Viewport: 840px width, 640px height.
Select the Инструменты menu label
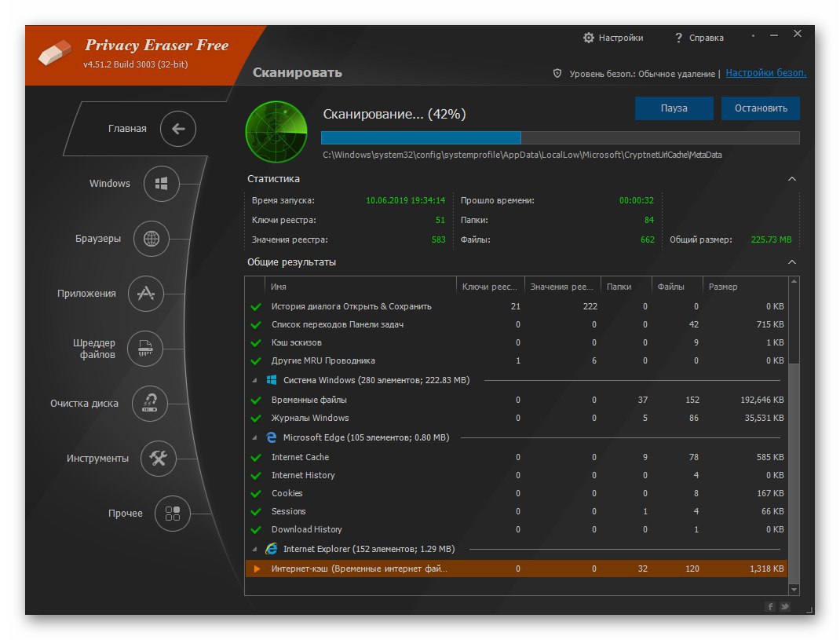pos(97,459)
